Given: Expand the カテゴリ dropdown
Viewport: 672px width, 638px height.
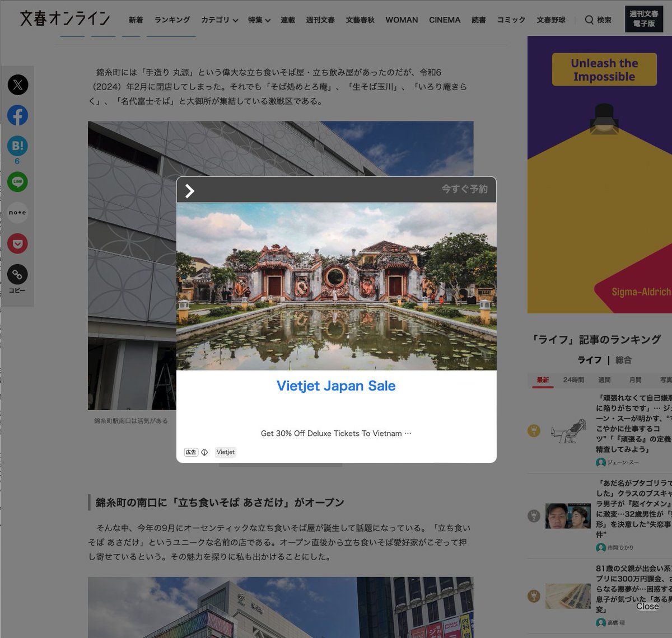Looking at the screenshot, I should pos(219,20).
